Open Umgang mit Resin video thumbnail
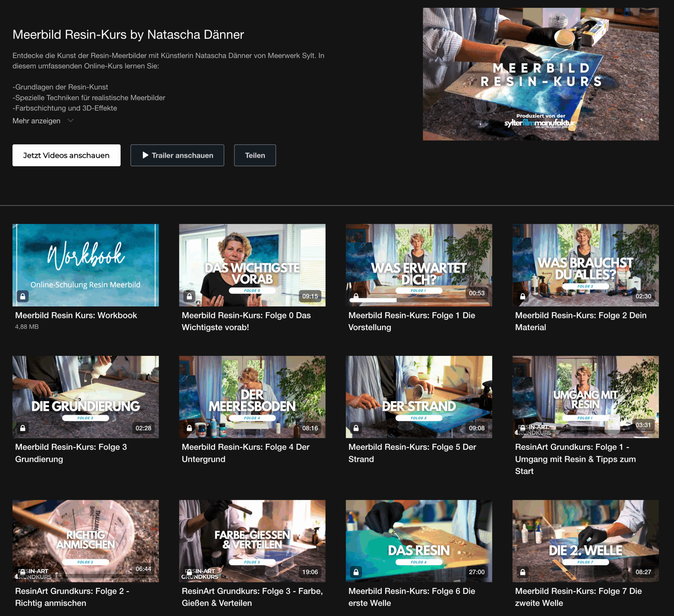674x616 pixels. point(585,397)
